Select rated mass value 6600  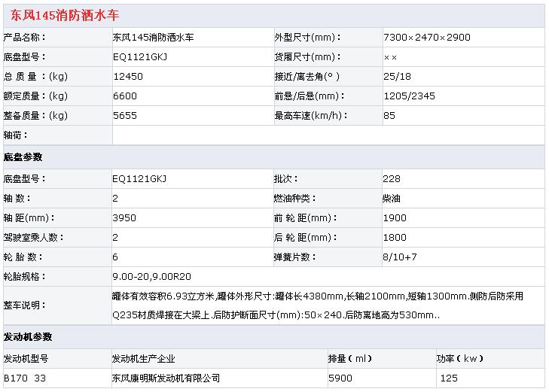125,96
